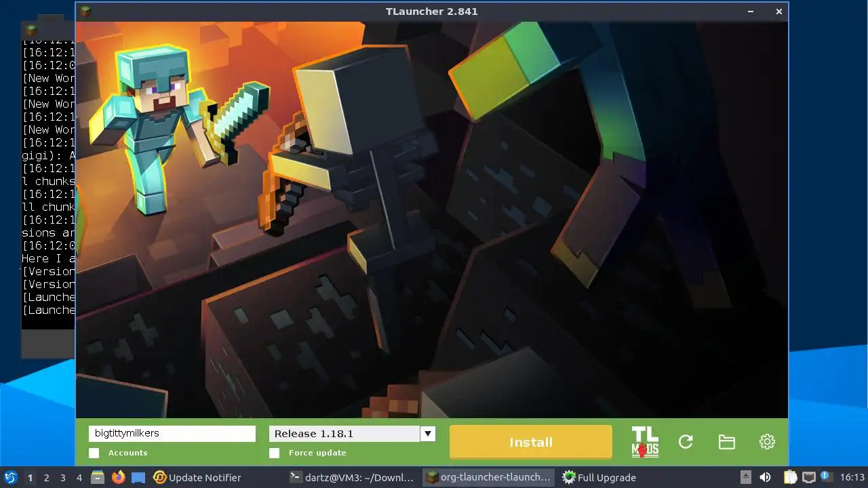
Task: Switch to workspace 4
Action: 79,478
